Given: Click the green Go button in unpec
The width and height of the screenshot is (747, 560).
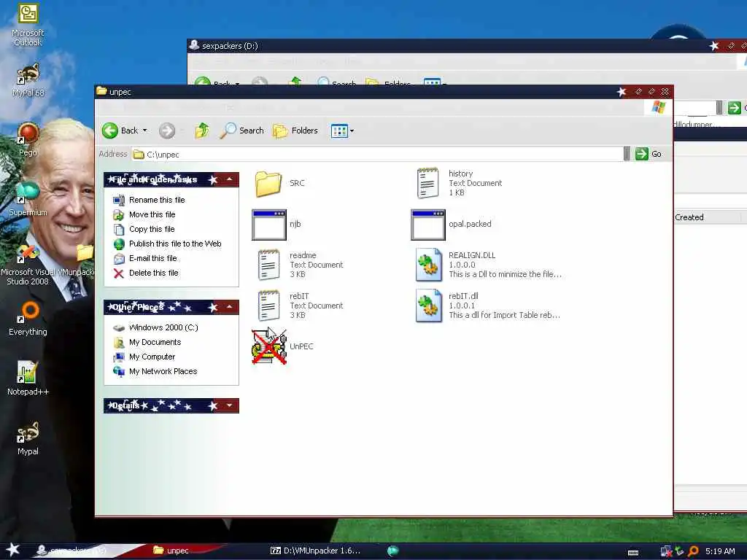Looking at the screenshot, I should click(649, 154).
